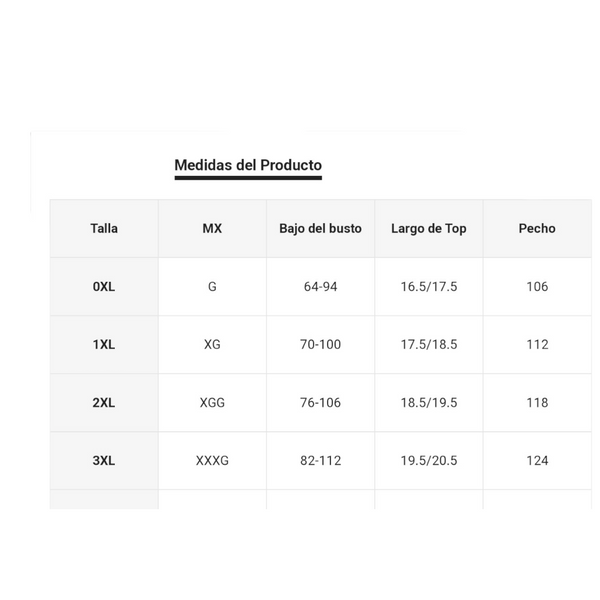Click the 0XL size row label

[104, 286]
